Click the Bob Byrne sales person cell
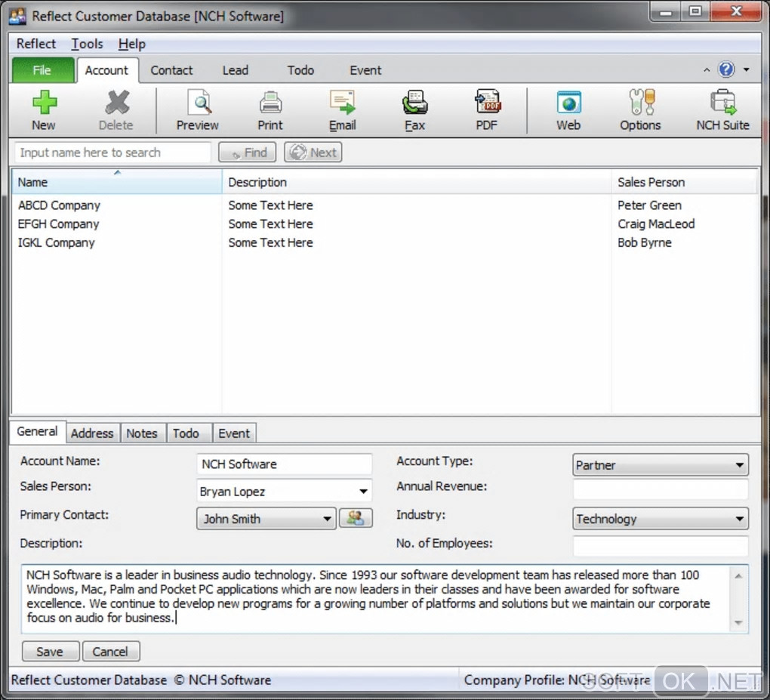 point(644,242)
